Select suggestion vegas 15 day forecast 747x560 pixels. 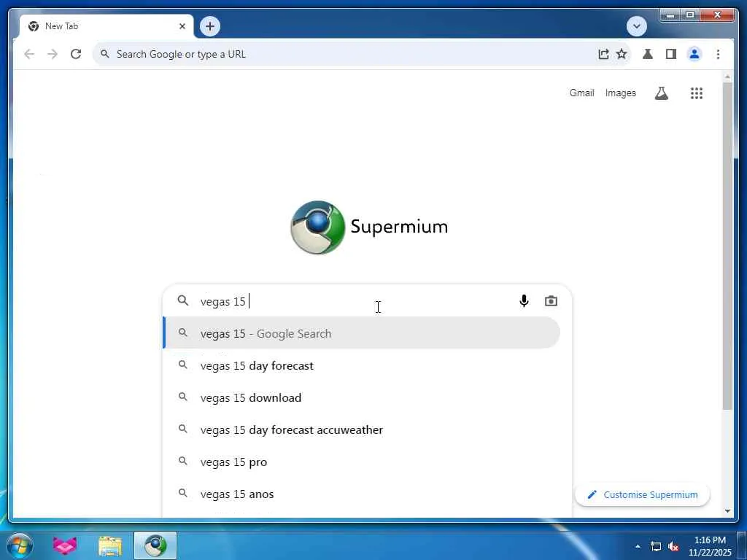coord(361,365)
